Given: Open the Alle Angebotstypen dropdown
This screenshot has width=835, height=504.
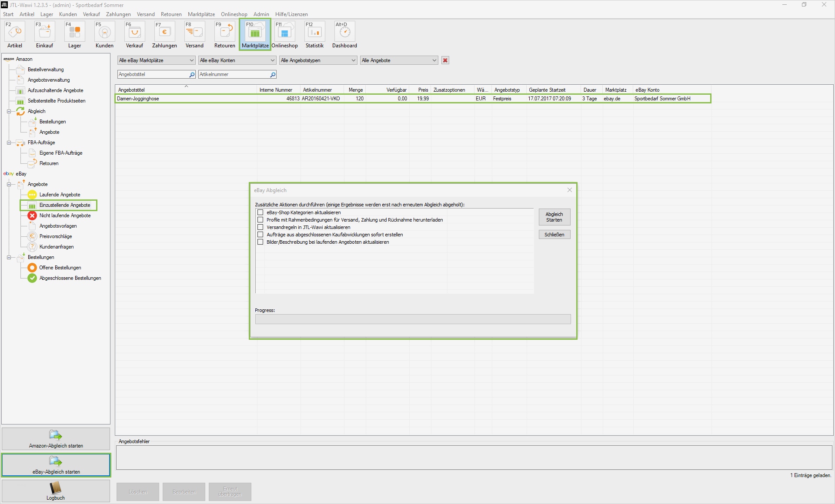Looking at the screenshot, I should 318,60.
